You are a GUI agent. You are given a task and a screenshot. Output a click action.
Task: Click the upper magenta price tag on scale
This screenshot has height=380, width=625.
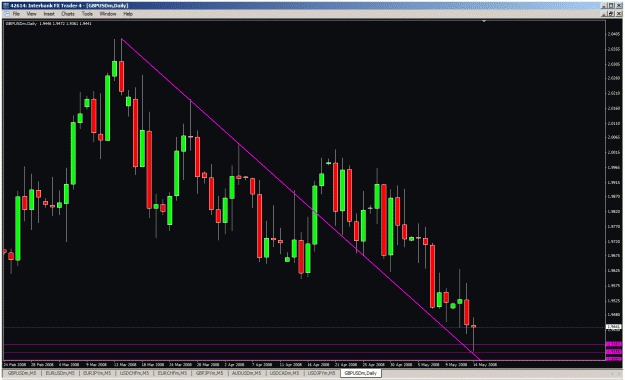click(x=614, y=344)
